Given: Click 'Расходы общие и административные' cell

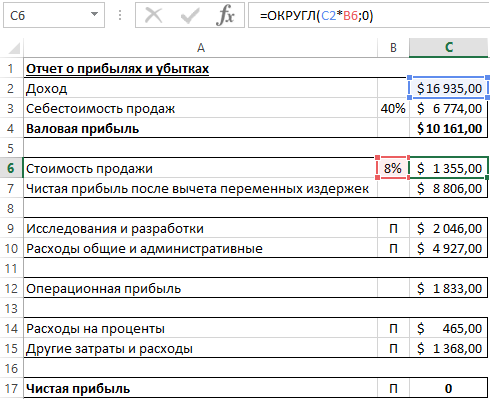Looking at the screenshot, I should [x=200, y=248].
